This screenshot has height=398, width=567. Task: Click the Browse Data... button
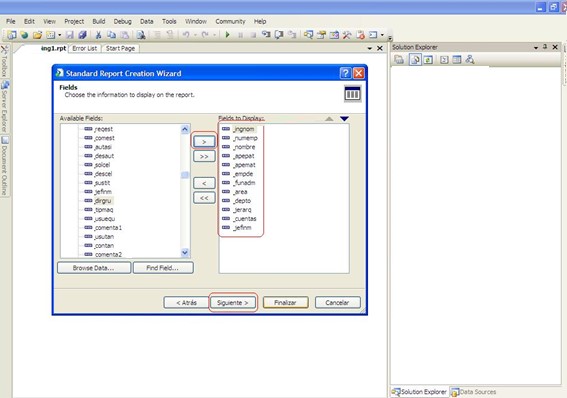coord(94,268)
